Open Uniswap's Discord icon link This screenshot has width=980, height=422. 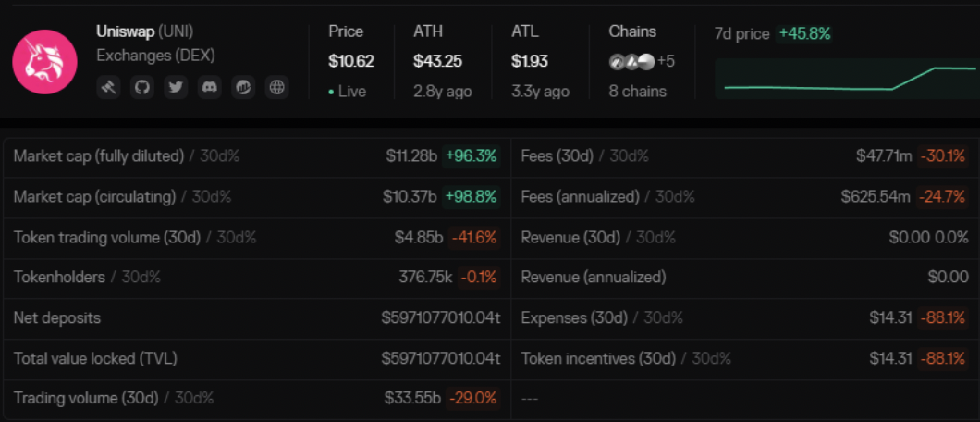tap(210, 87)
